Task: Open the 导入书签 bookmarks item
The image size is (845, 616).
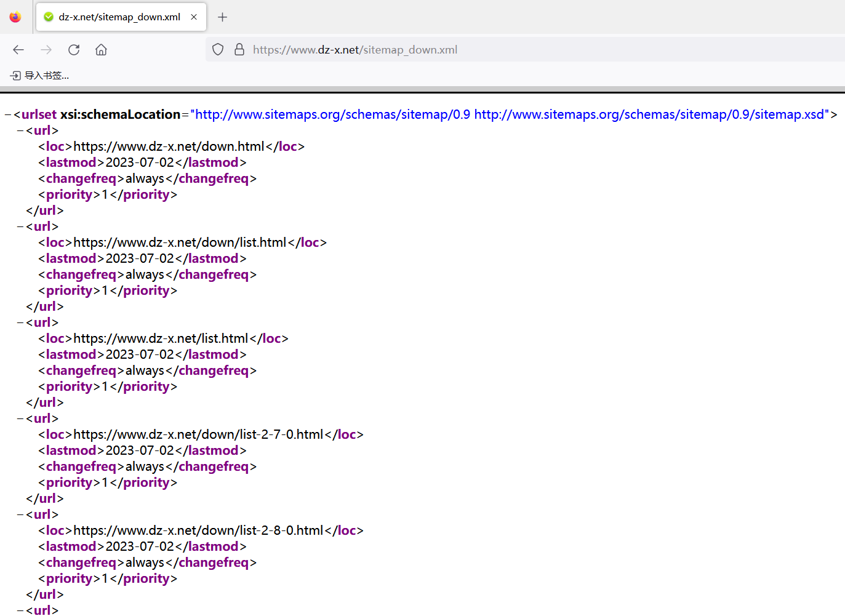Action: coord(40,76)
